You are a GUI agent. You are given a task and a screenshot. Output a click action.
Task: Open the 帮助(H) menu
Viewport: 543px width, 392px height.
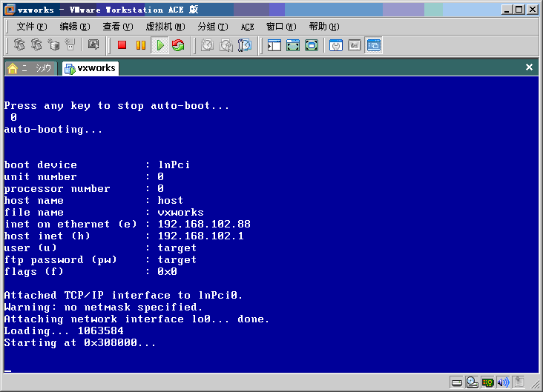(323, 27)
